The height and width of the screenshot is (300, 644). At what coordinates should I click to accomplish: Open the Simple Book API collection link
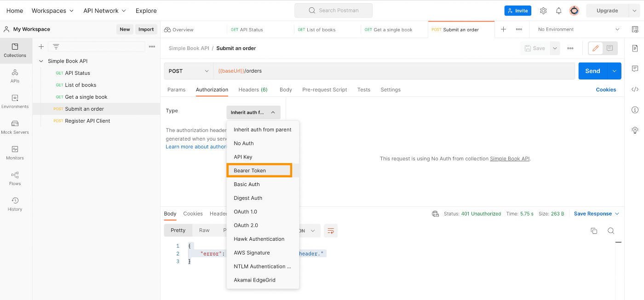[510, 158]
